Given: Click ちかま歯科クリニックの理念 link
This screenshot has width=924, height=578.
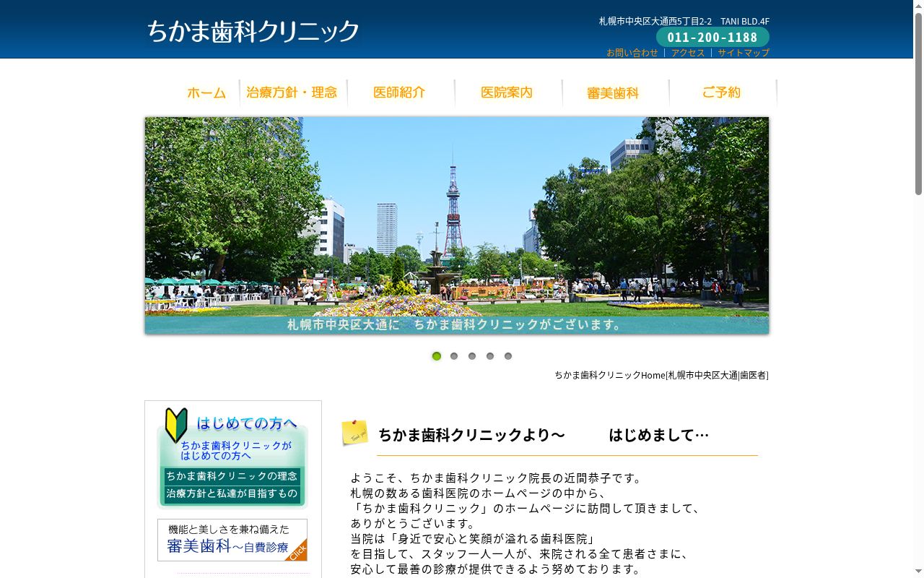Looking at the screenshot, I should click(x=232, y=476).
